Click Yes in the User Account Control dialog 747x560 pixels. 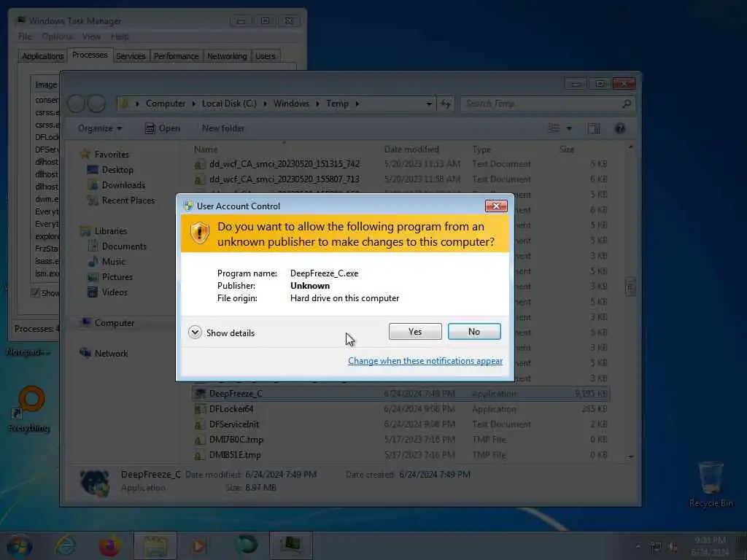415,332
